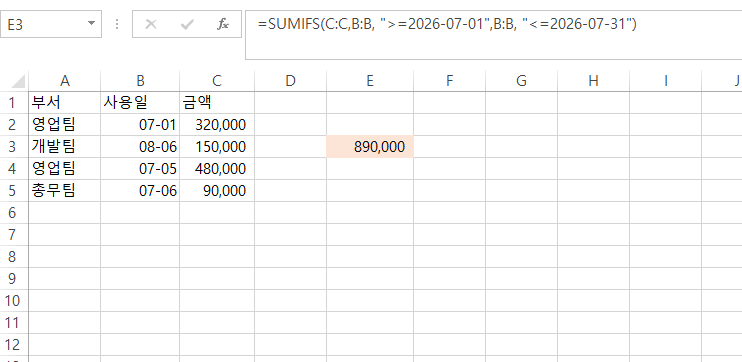Click the 사용일 header cell

point(140,103)
